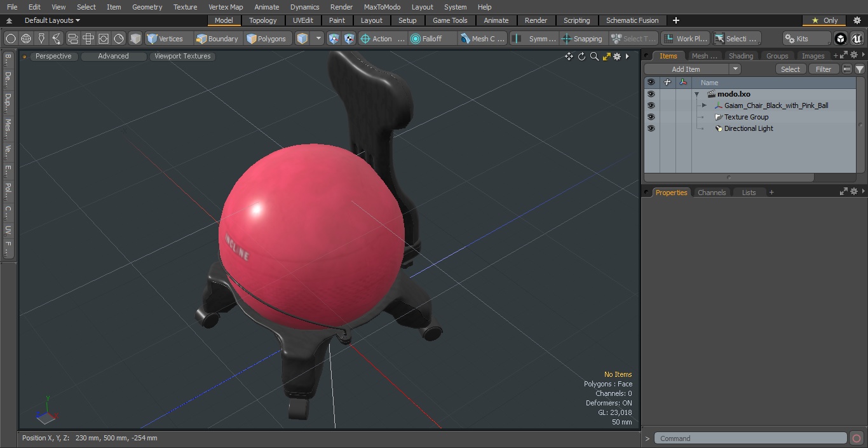This screenshot has width=868, height=448.
Task: Click the second action center preset icon
Action: [349, 39]
